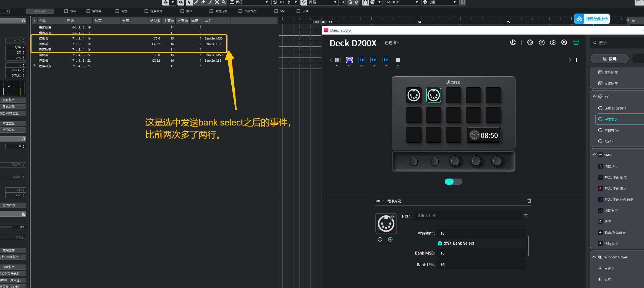Image resolution: width=644 pixels, height=288 pixels.
Task: Open the Ulanzi Studio settings gear
Action: [x=553, y=43]
